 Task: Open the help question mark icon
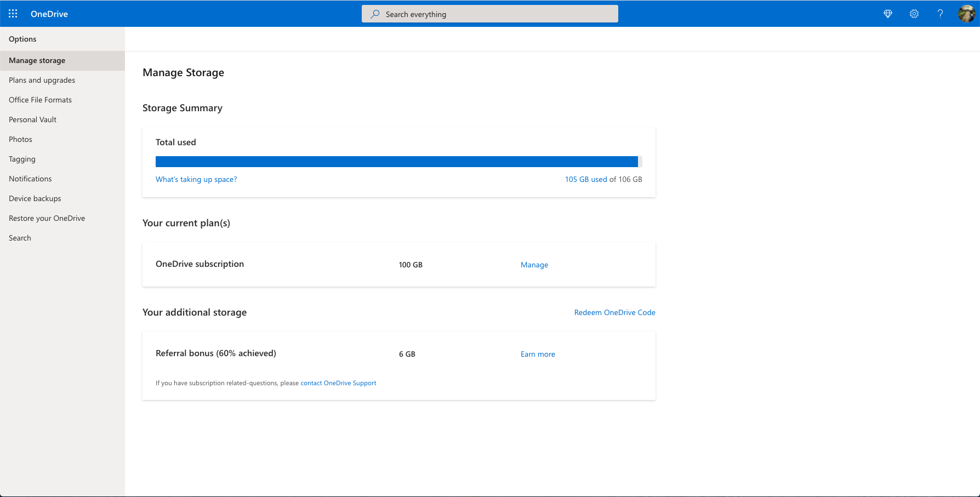tap(941, 14)
